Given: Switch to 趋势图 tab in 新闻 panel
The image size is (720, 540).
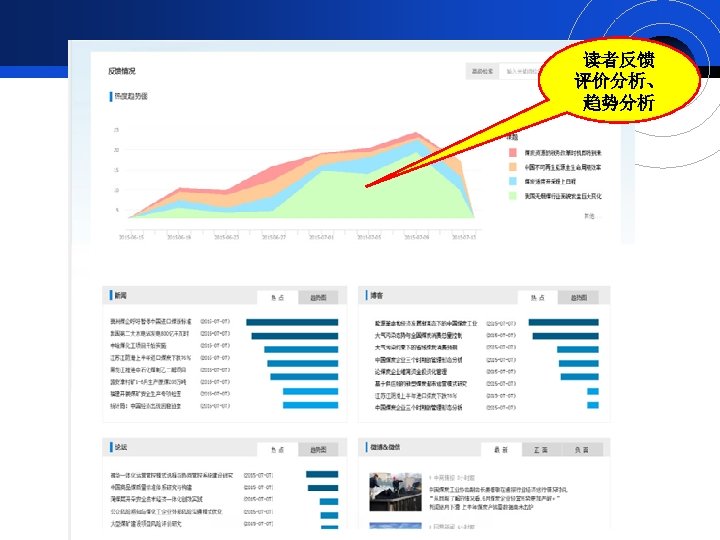Looking at the screenshot, I should point(318,298).
